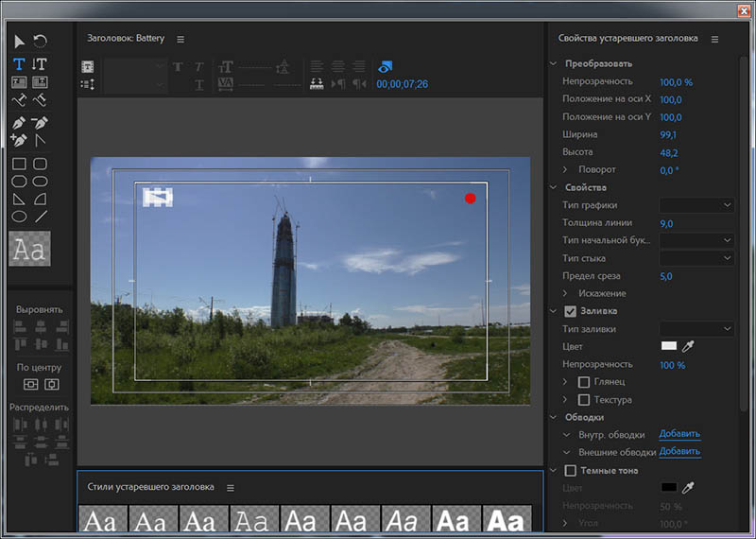Pick the Path Type tool

(x=19, y=100)
